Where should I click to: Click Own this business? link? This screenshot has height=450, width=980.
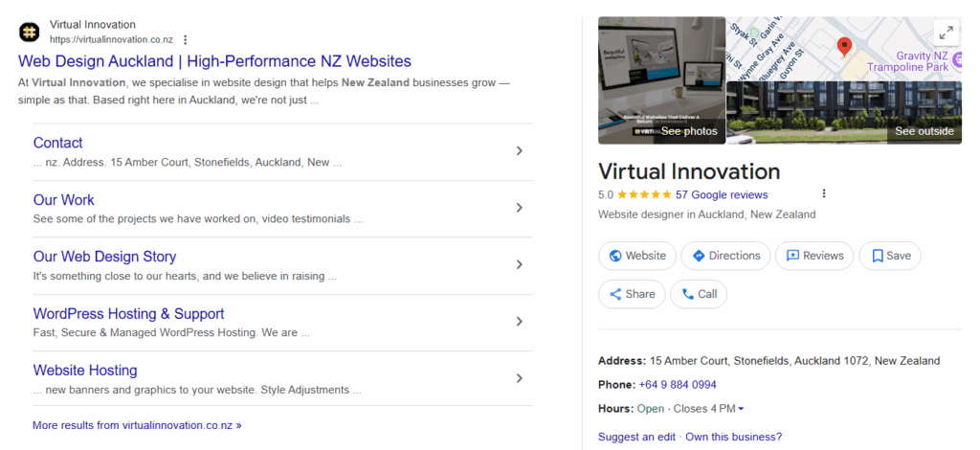[x=734, y=437]
